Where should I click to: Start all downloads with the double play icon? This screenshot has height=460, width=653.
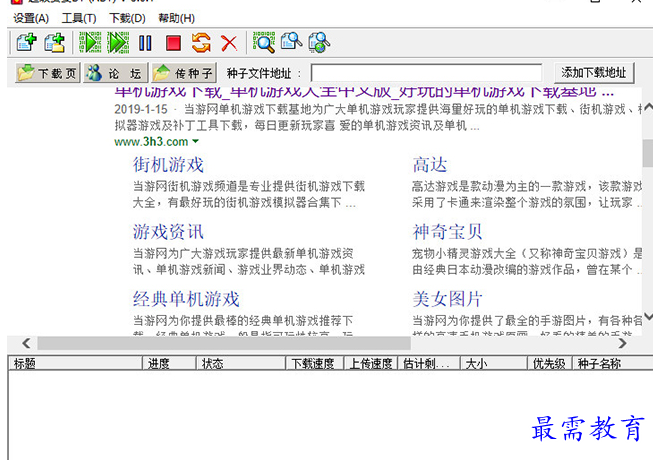[118, 43]
